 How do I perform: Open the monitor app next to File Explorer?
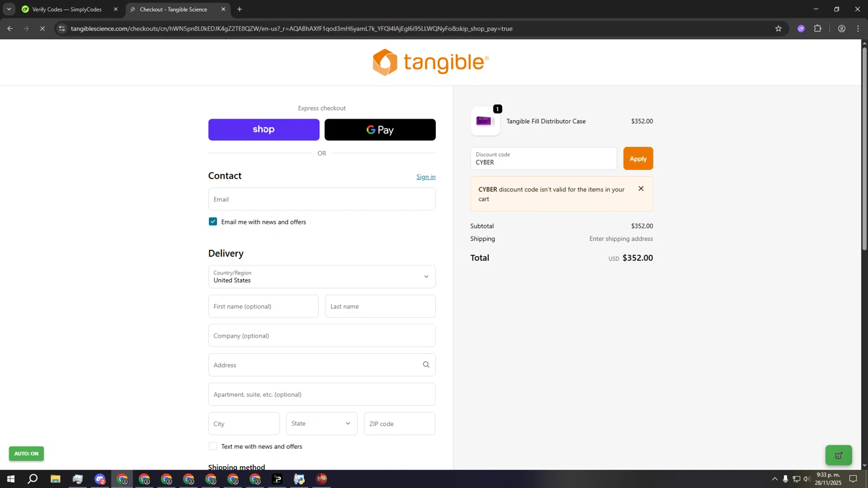[x=78, y=479]
